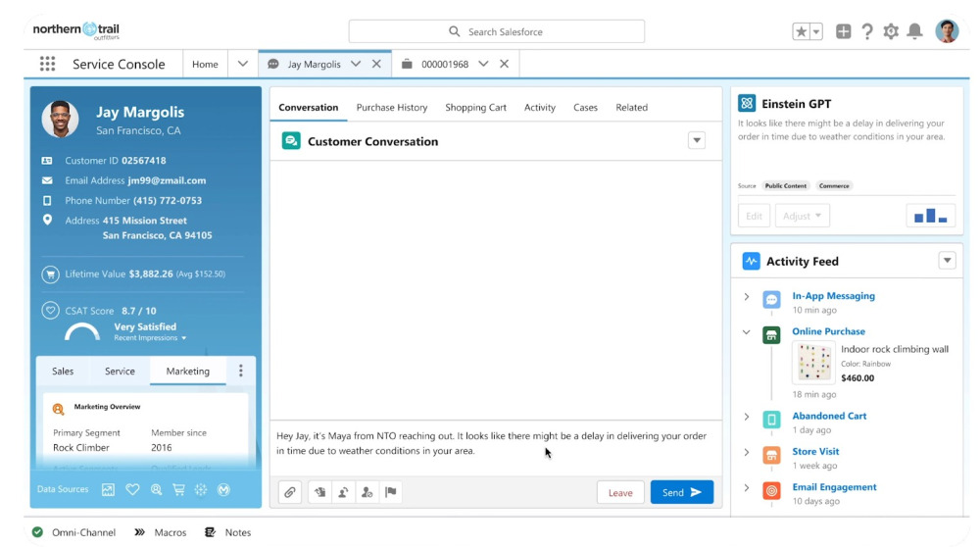
Task: Open the Customer Conversation dropdown menu
Action: click(x=696, y=140)
